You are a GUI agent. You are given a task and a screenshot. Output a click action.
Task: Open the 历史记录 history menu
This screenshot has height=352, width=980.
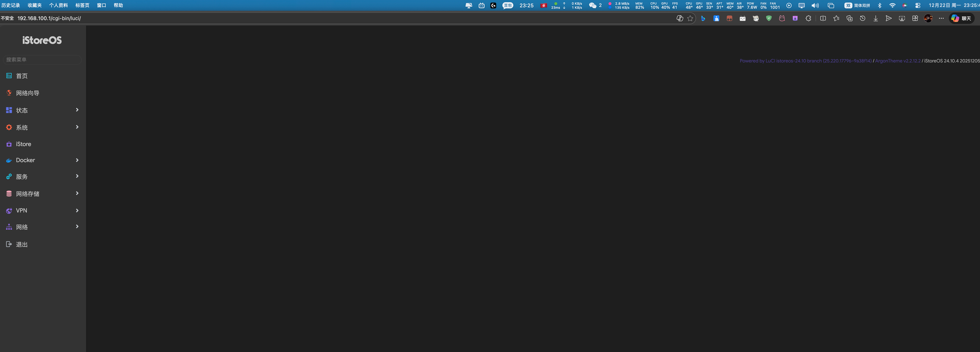[11, 5]
